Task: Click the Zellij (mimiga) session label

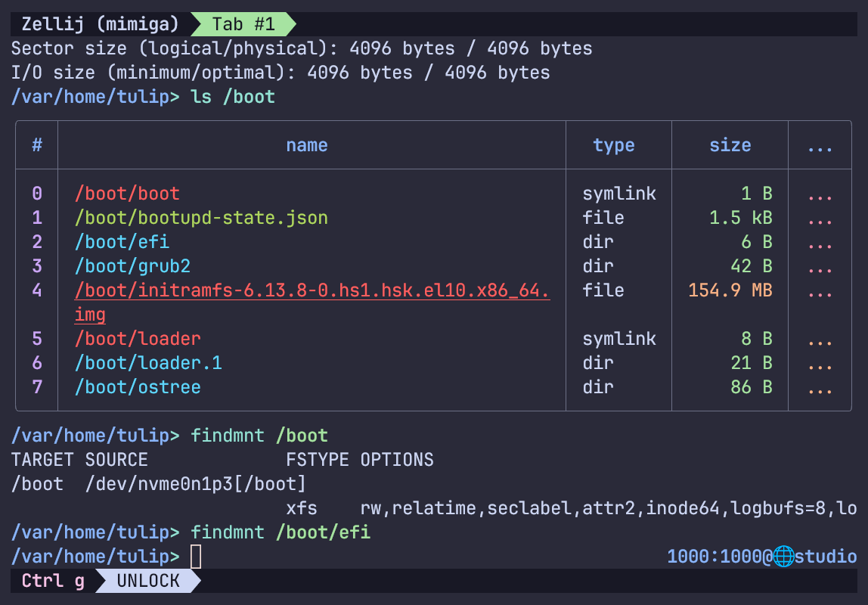Action: pos(100,24)
